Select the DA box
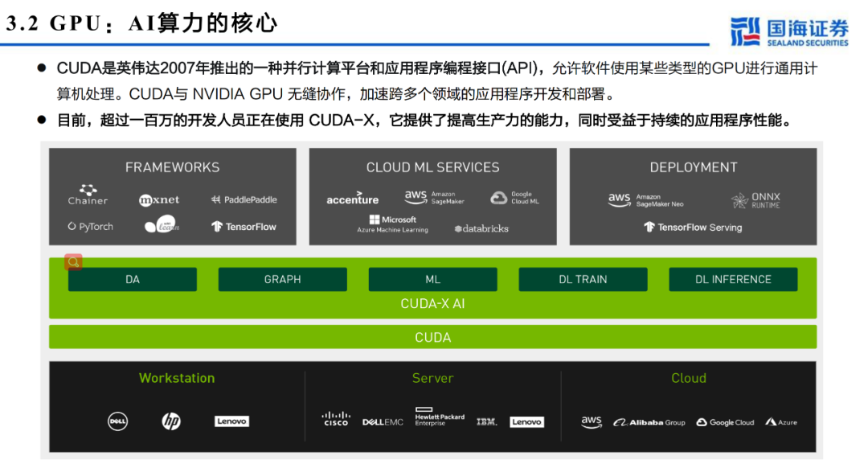Screen dimensions: 868x460 pyautogui.click(x=133, y=279)
